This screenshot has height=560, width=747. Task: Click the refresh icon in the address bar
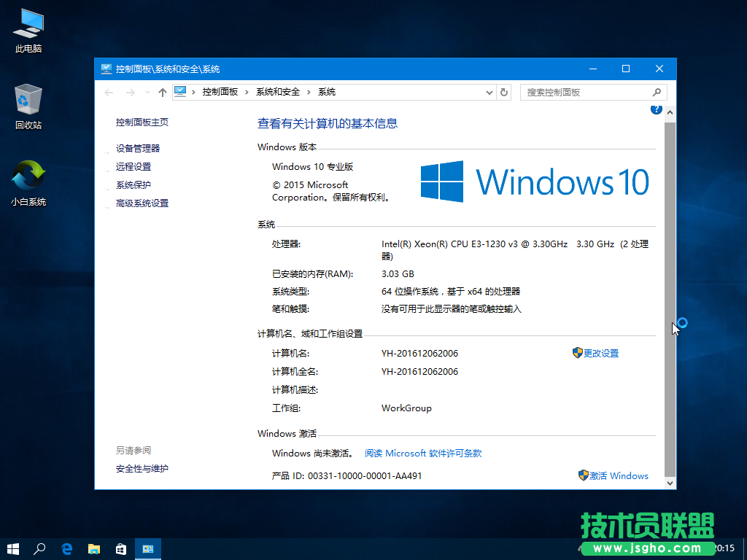(503, 92)
